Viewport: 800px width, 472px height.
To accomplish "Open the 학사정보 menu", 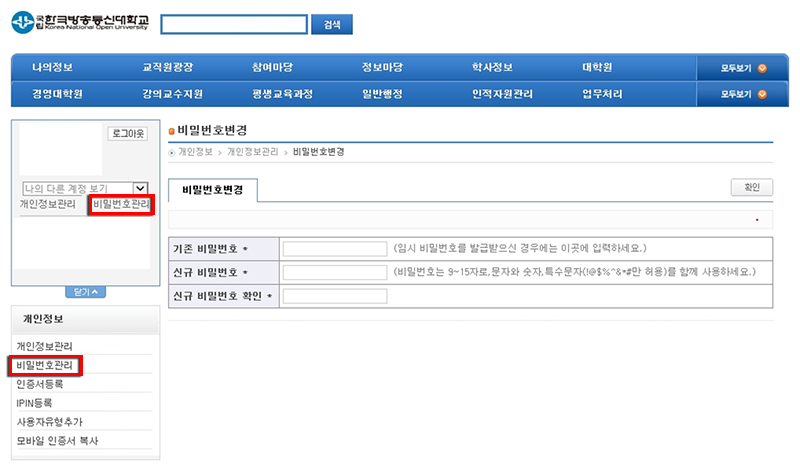I will 492,67.
